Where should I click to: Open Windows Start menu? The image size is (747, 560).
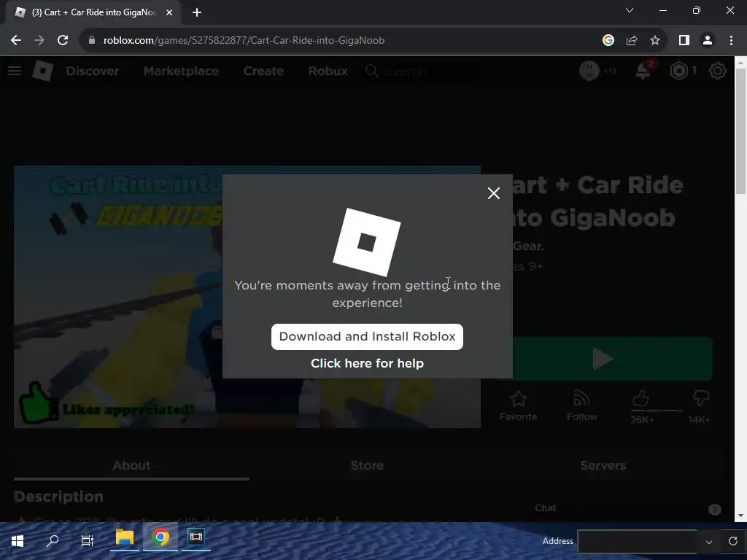click(x=18, y=540)
